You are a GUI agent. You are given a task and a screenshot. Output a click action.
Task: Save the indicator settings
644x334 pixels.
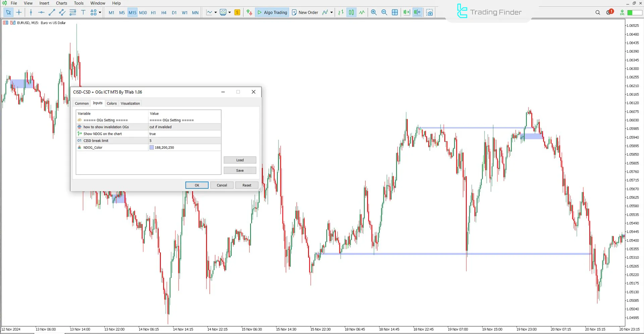[240, 170]
